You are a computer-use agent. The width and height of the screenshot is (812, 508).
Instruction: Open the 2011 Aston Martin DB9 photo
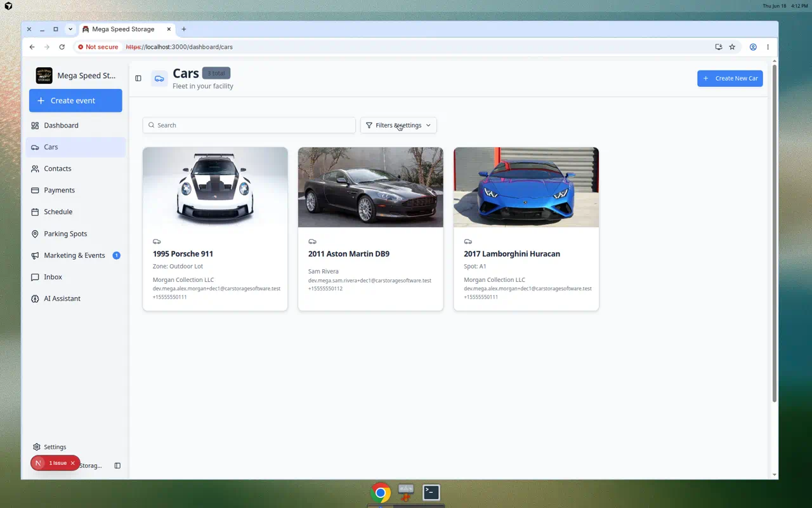tap(370, 187)
